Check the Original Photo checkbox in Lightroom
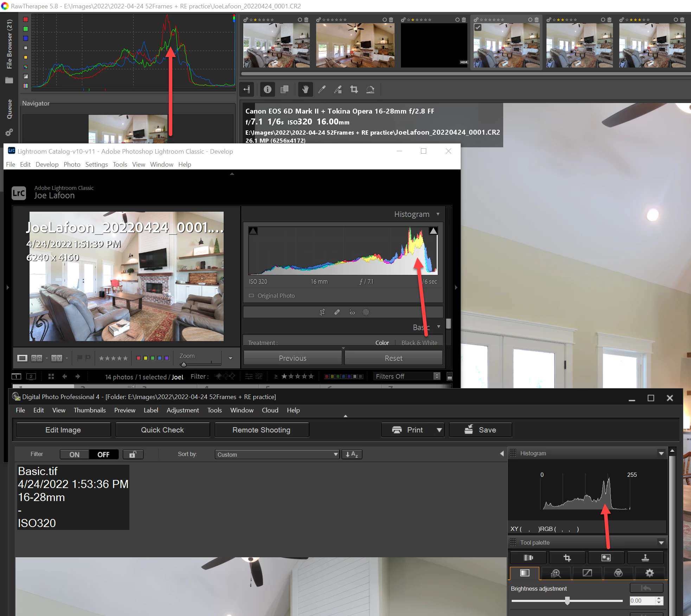The image size is (691, 616). [x=251, y=296]
